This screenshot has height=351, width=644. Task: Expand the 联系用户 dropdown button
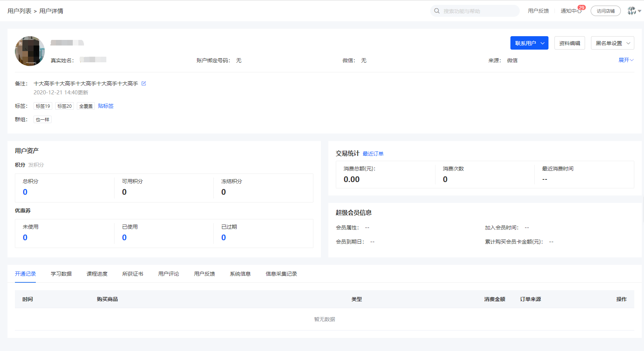[529, 43]
